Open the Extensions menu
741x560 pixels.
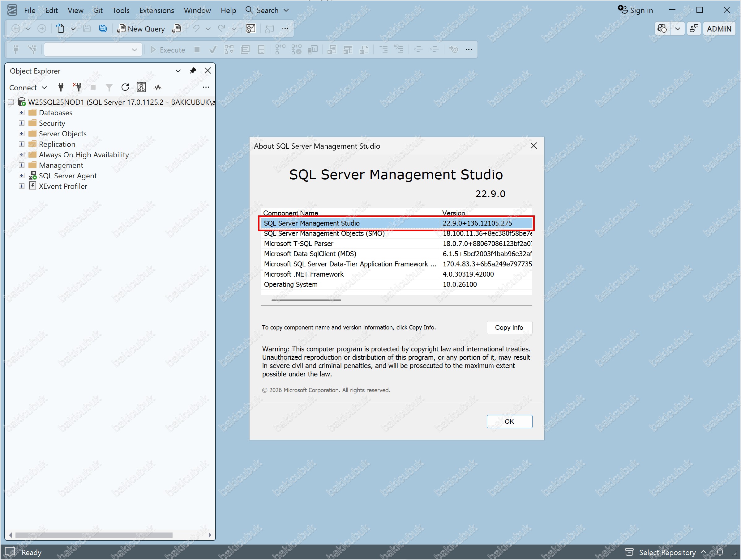(157, 11)
